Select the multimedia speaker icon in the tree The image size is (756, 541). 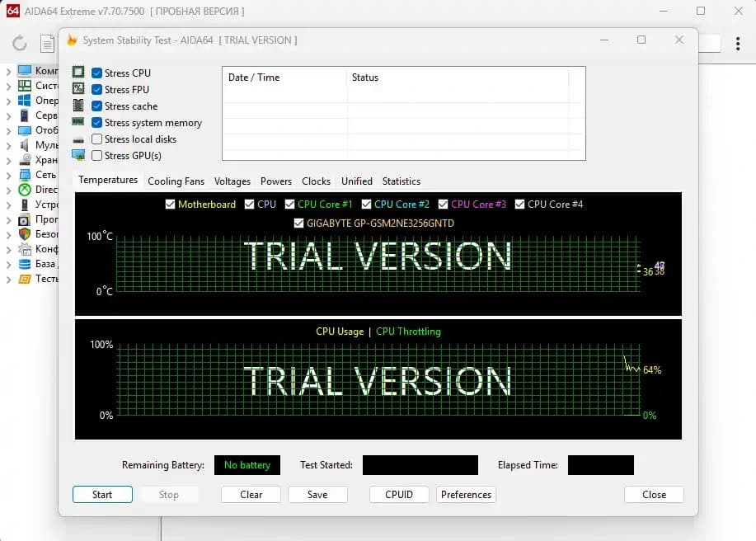pyautogui.click(x=25, y=145)
